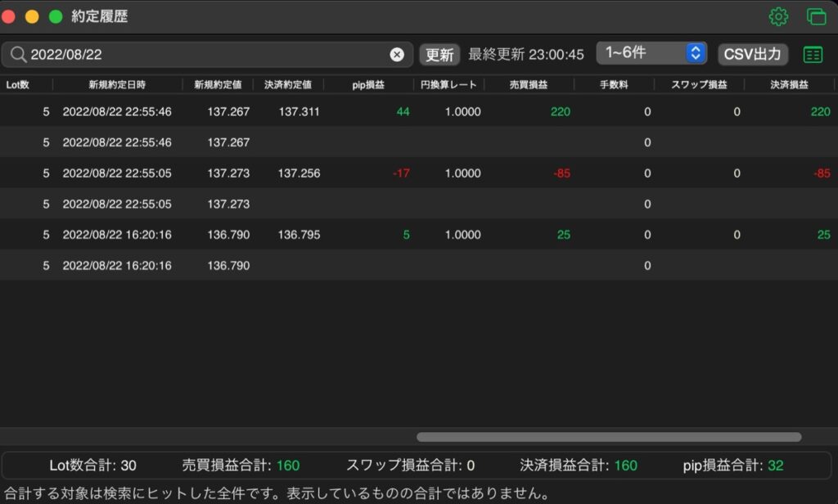Viewport: 838px width, 504px height.
Task: Sort by the 円換算レート column header
Action: click(448, 84)
